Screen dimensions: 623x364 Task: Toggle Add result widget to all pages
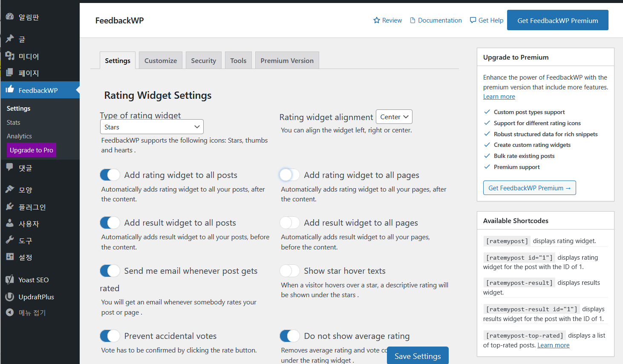point(290,223)
